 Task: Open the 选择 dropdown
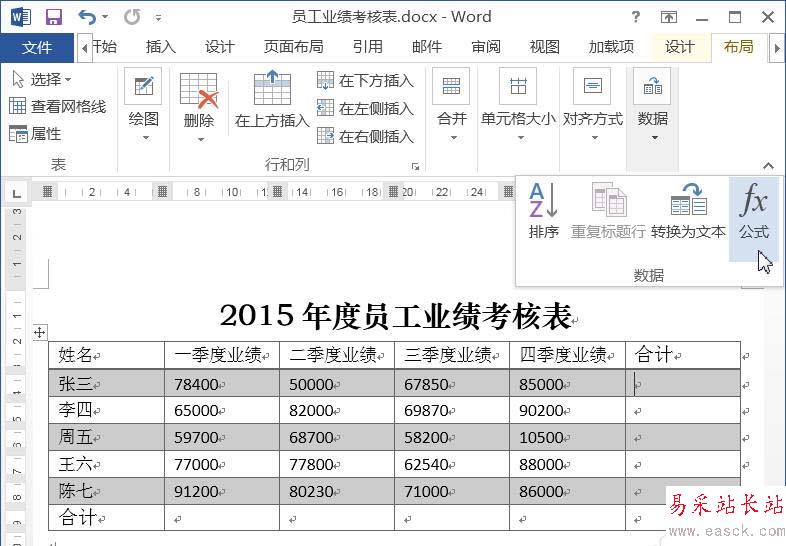(x=42, y=79)
